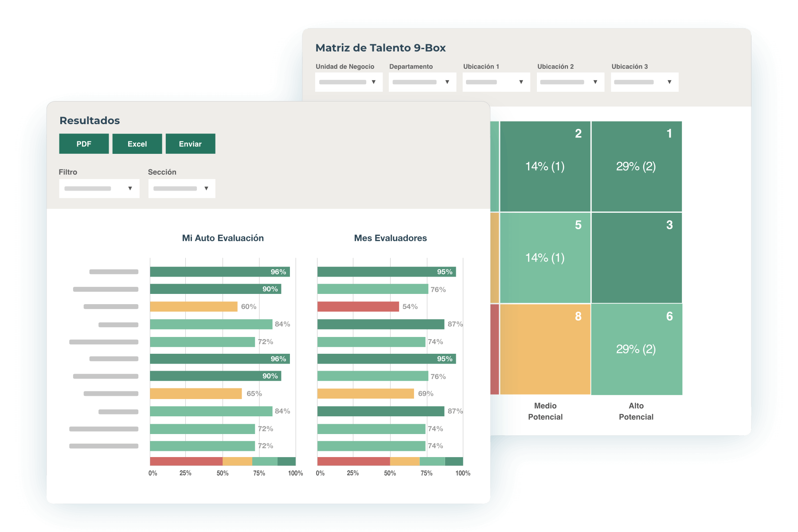Click 9-Box cell 2 with 14% (1)
The image size is (798, 532).
(x=545, y=167)
